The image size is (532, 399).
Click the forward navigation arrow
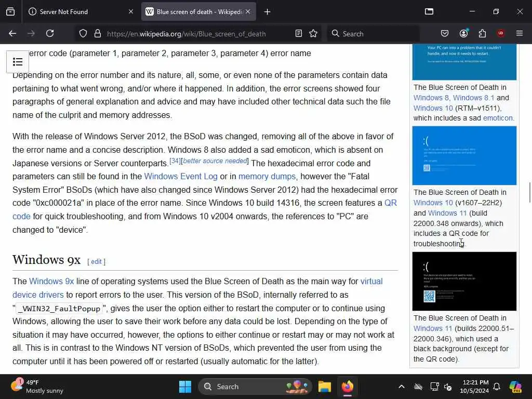point(31,34)
